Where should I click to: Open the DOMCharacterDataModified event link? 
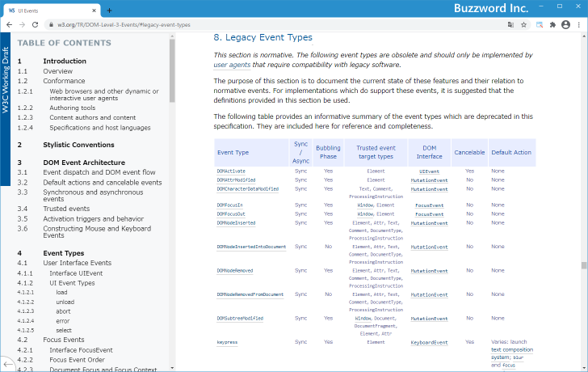click(x=248, y=189)
